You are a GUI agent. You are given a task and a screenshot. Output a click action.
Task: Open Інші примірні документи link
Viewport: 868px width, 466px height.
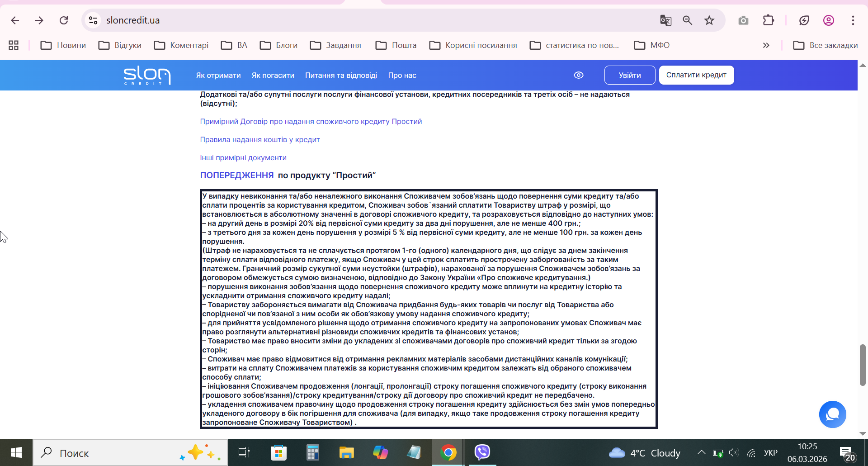coord(243,158)
